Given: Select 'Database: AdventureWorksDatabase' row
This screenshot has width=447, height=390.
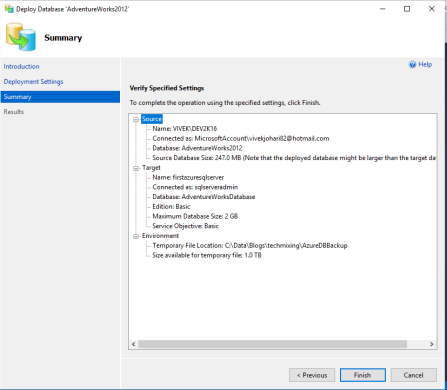Looking at the screenshot, I should click(x=204, y=197).
